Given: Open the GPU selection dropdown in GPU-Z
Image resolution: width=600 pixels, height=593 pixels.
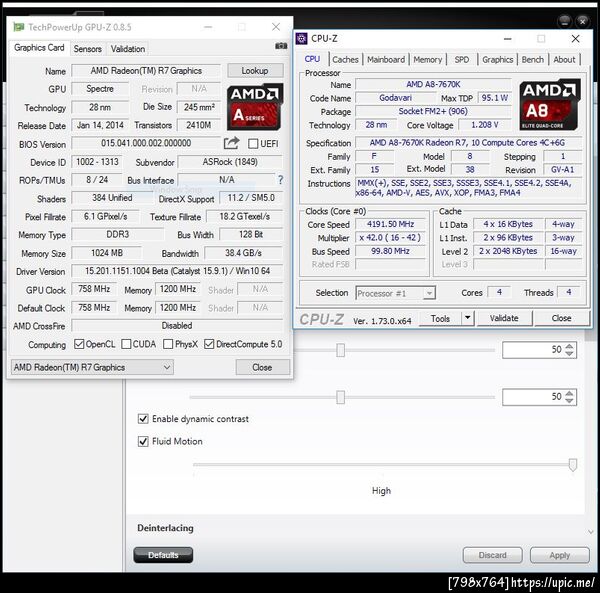Looking at the screenshot, I should (x=92, y=367).
